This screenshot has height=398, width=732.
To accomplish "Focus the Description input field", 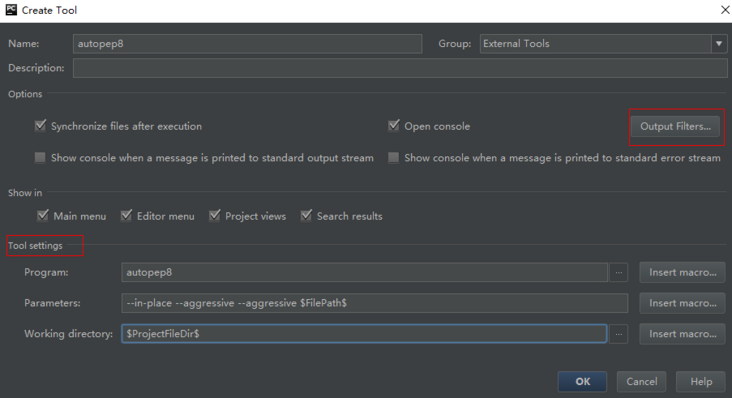I will (x=400, y=68).
